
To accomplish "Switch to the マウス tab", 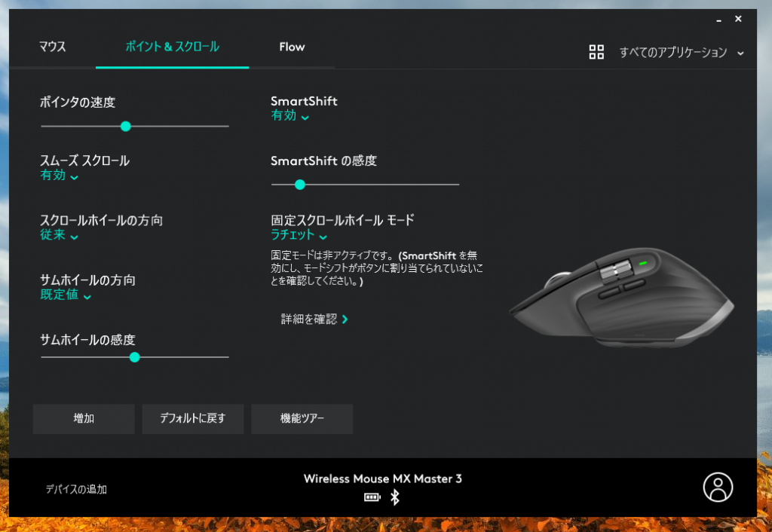I will pos(53,47).
